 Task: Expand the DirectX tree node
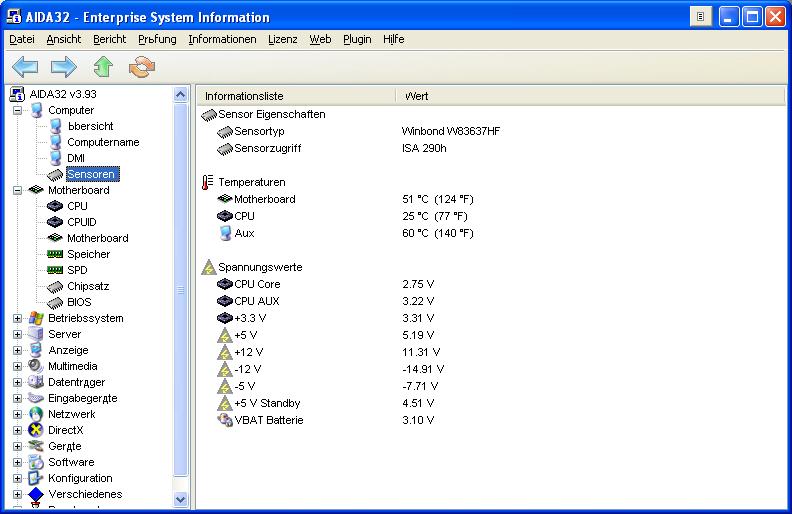point(18,431)
